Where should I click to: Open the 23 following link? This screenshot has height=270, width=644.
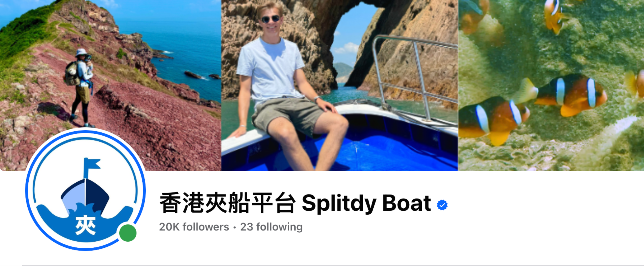pyautogui.click(x=271, y=227)
